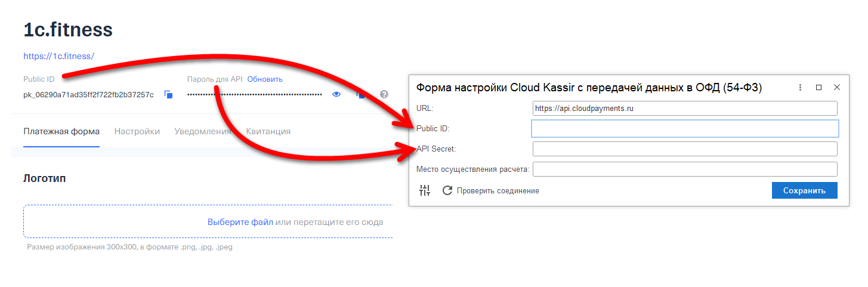Click the Логотип section heading

45,178
